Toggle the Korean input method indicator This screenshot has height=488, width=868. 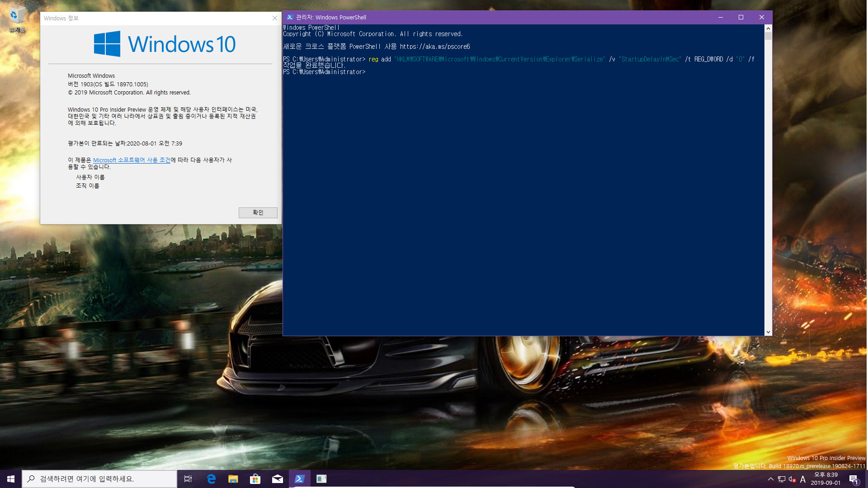click(x=802, y=479)
